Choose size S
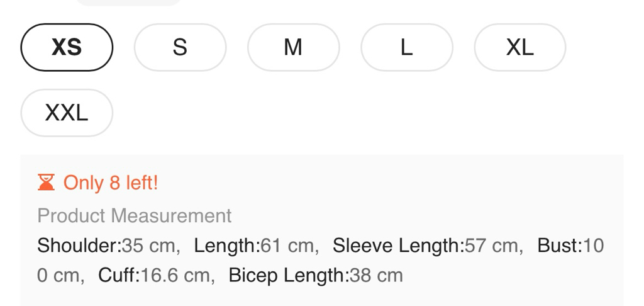644x306 pixels. (180, 47)
